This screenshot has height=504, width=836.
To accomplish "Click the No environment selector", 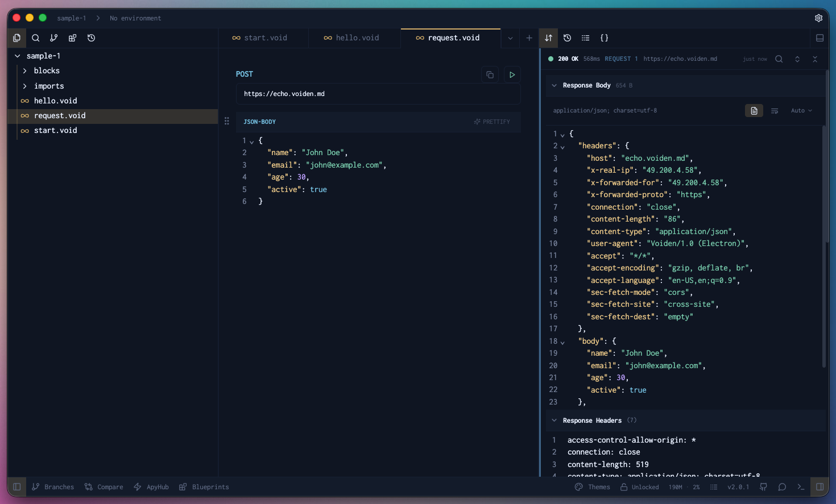I will (135, 18).
